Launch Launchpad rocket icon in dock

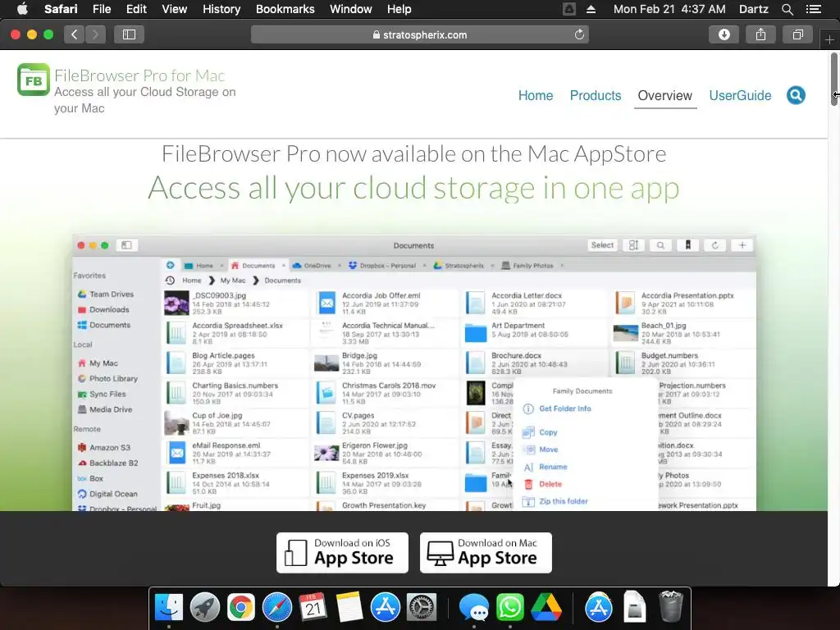tap(204, 608)
